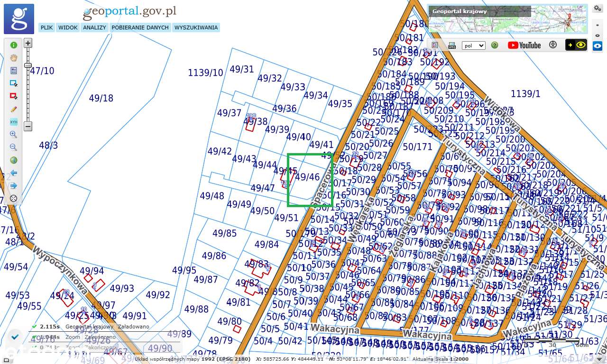
Task: Click the globe full extent icon
Action: tap(13, 160)
